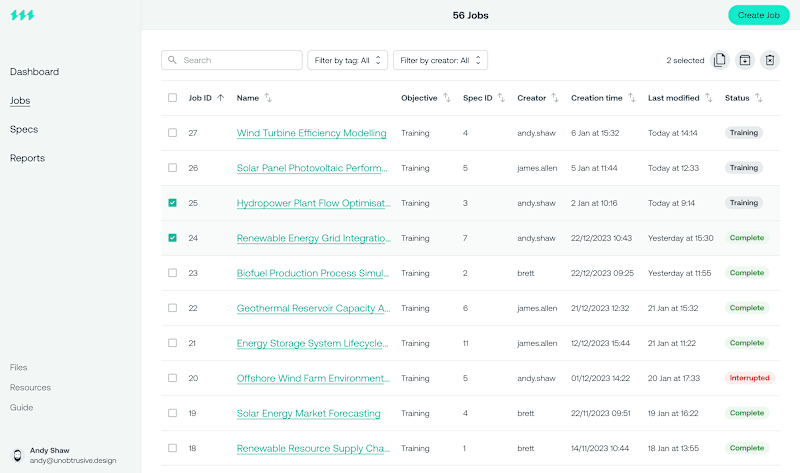This screenshot has width=800, height=473.
Task: Open Offshore Wind Farm Environment... job
Action: pyautogui.click(x=313, y=379)
